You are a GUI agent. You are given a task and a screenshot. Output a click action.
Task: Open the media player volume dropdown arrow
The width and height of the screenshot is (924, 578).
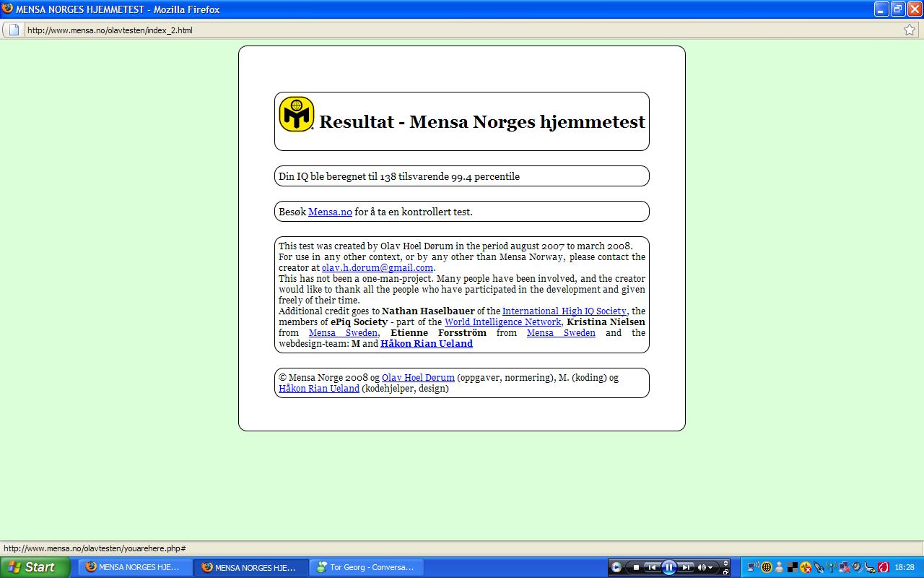point(710,567)
